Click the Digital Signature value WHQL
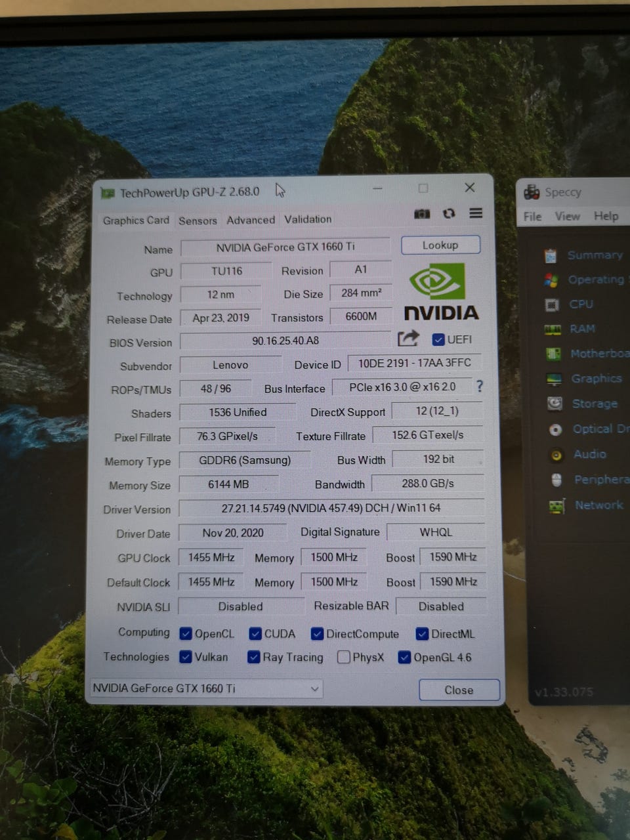Viewport: 630px width, 840px height. tap(436, 532)
